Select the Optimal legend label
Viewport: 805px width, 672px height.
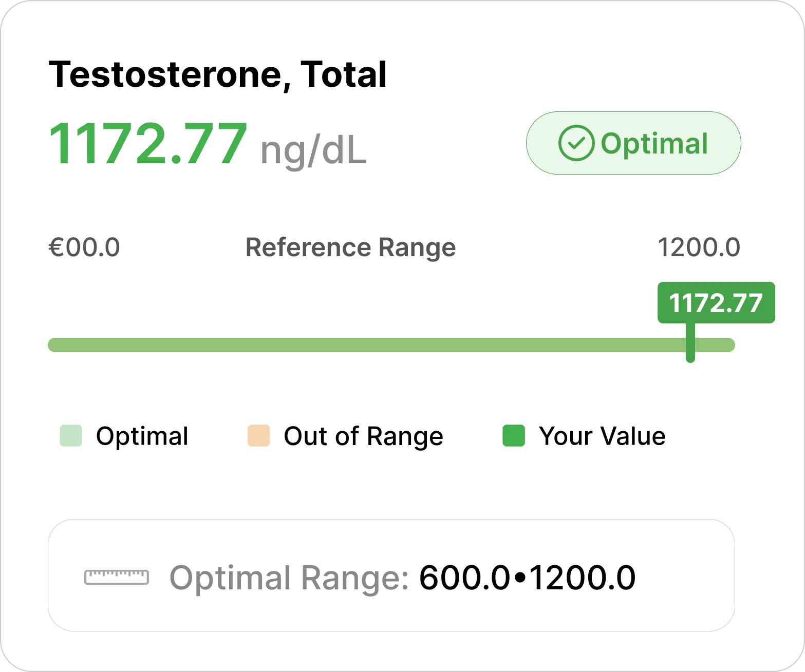click(x=142, y=436)
